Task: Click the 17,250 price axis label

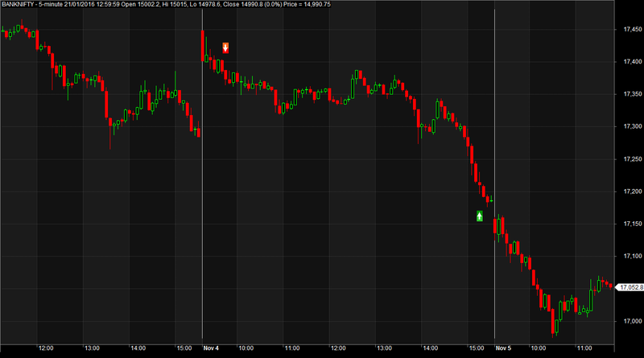Action: [x=633, y=158]
